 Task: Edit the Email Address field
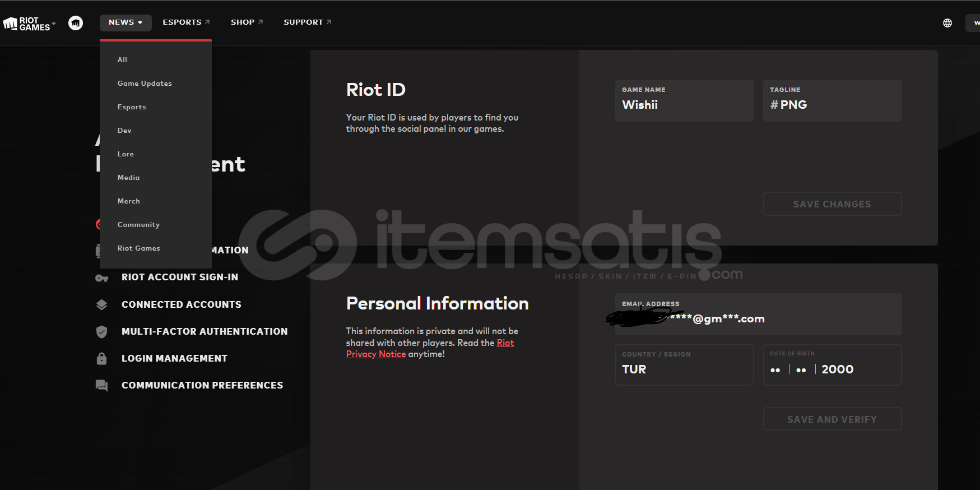pos(758,315)
